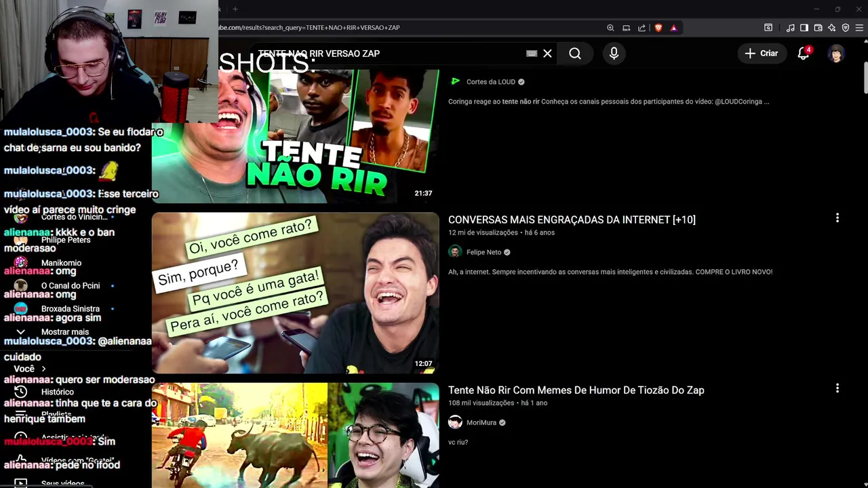Open the Felipe Neto video thumbnail lasting 12:07
The height and width of the screenshot is (488, 868).
295,293
